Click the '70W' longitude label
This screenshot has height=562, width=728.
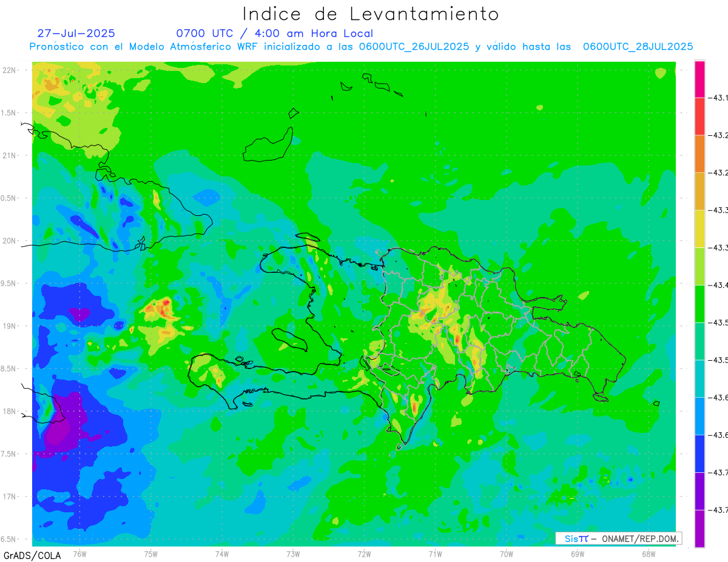click(x=507, y=554)
